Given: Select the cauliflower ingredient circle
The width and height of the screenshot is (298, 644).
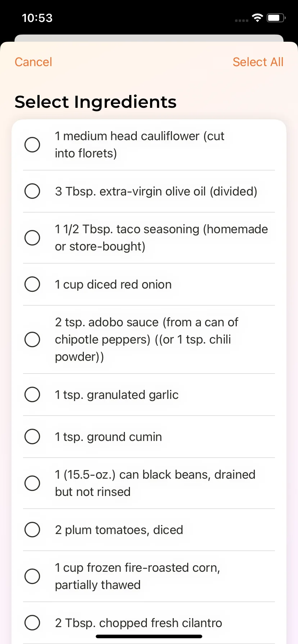Looking at the screenshot, I should [x=32, y=145].
